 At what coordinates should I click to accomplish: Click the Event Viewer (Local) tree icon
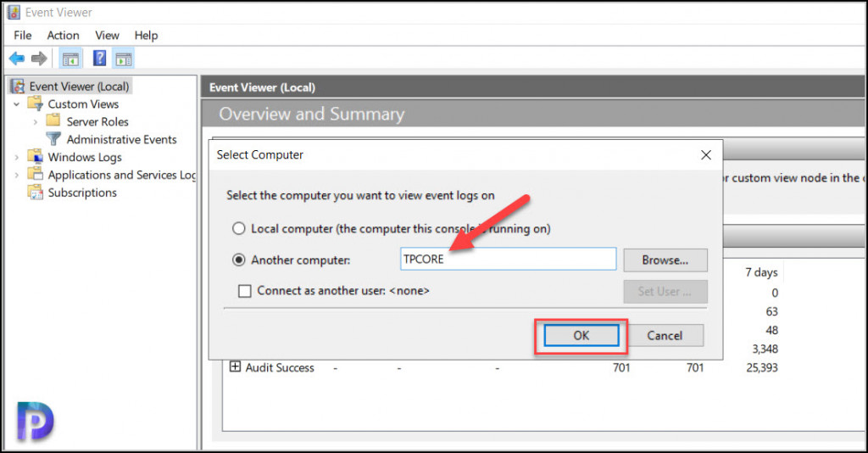pos(18,86)
